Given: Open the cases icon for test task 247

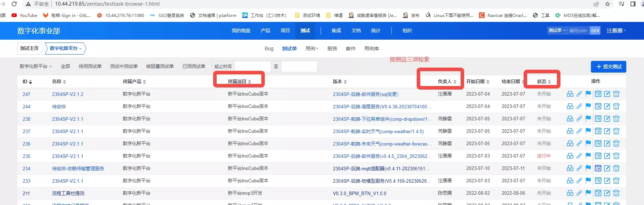Looking at the screenshot, I should [x=570, y=94].
